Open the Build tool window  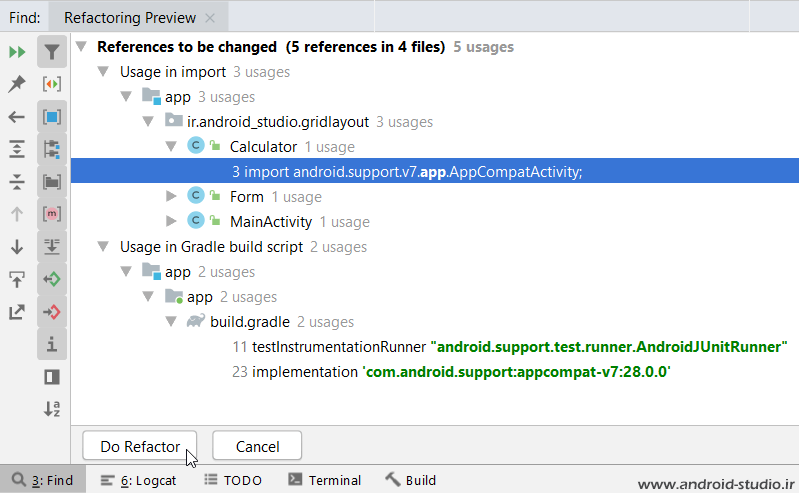click(x=411, y=480)
